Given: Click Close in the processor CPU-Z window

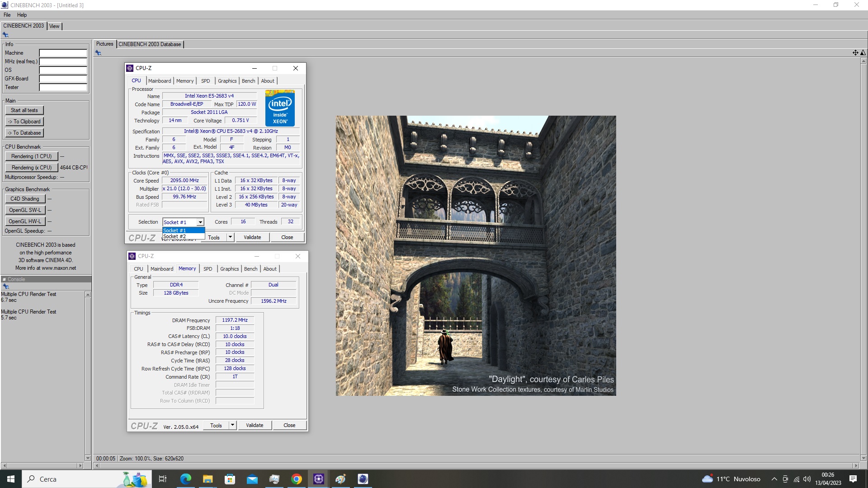Looking at the screenshot, I should pyautogui.click(x=287, y=237).
